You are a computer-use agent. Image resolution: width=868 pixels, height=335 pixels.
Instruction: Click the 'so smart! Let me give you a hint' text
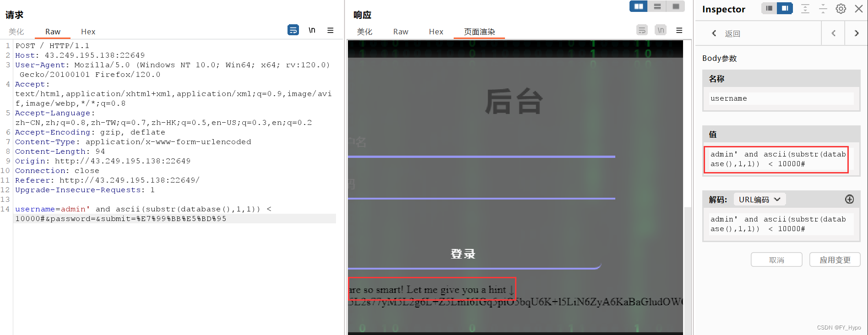434,290
